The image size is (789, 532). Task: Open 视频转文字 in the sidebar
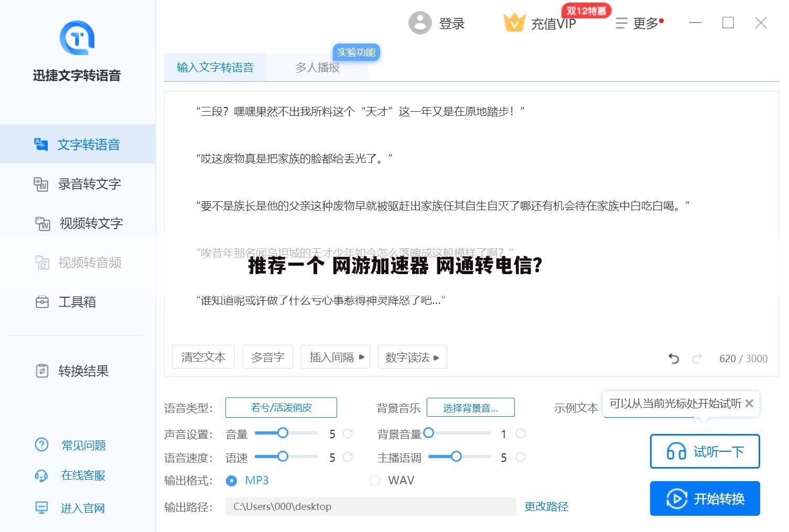point(78,223)
